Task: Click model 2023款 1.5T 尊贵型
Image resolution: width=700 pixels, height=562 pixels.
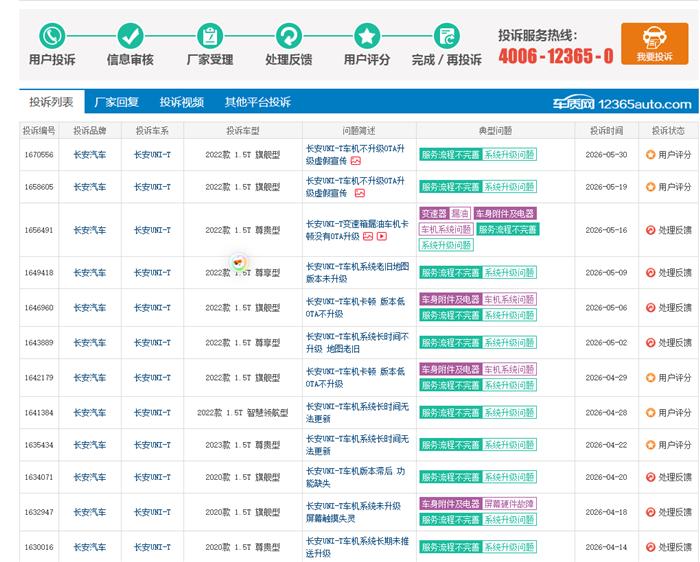Action: coord(242,445)
